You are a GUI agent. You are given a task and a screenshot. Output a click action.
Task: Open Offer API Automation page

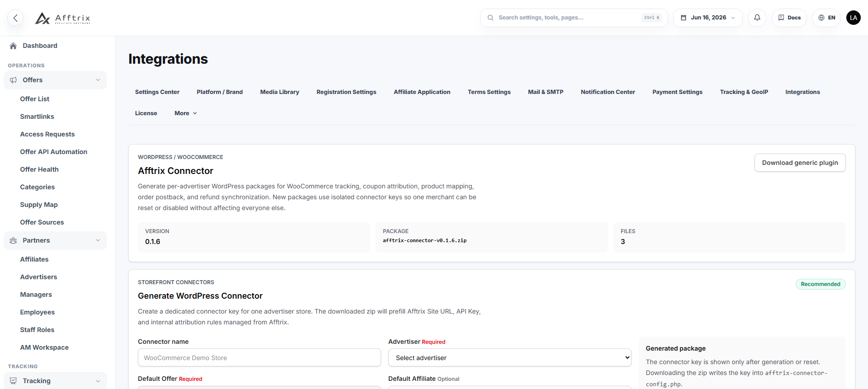pyautogui.click(x=54, y=152)
